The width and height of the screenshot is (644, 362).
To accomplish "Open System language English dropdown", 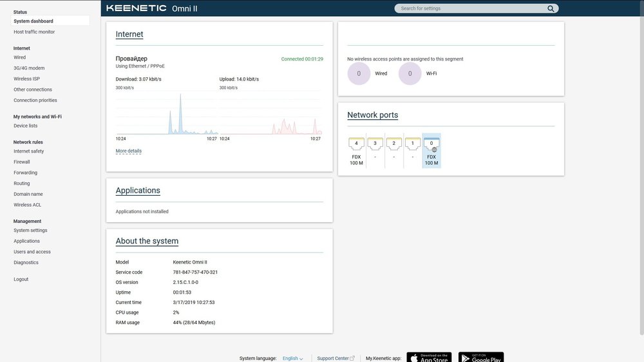I will [x=292, y=358].
